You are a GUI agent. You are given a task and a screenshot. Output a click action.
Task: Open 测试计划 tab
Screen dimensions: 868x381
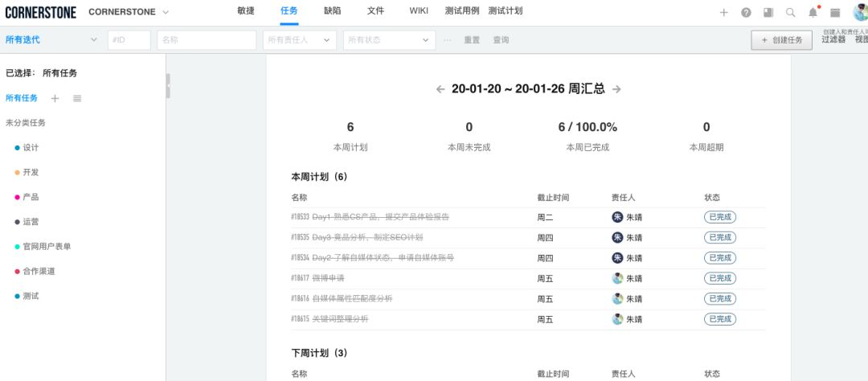pos(506,11)
